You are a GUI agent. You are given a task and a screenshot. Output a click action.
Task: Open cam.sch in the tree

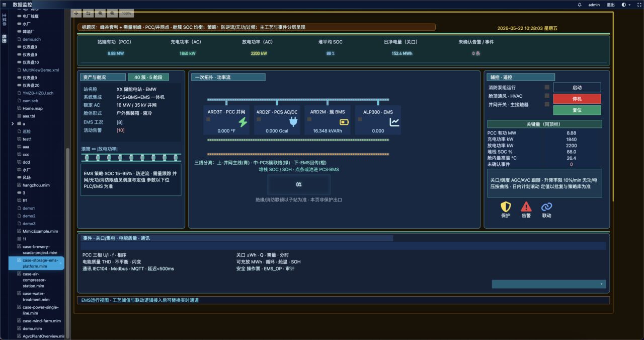pyautogui.click(x=30, y=101)
